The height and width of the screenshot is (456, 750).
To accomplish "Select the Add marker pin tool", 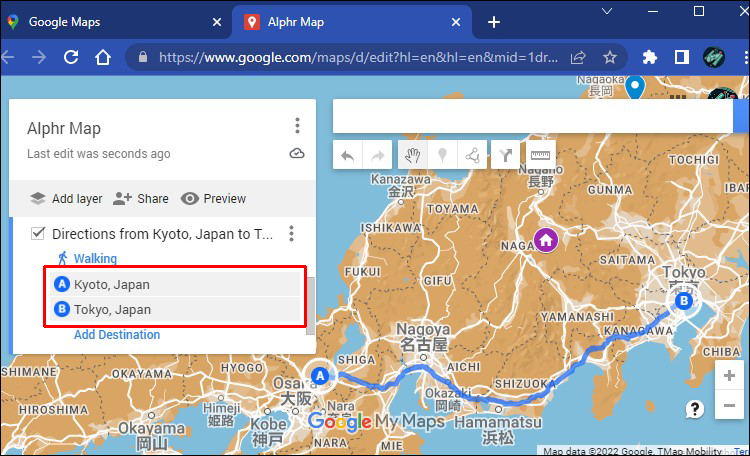I will pyautogui.click(x=442, y=155).
